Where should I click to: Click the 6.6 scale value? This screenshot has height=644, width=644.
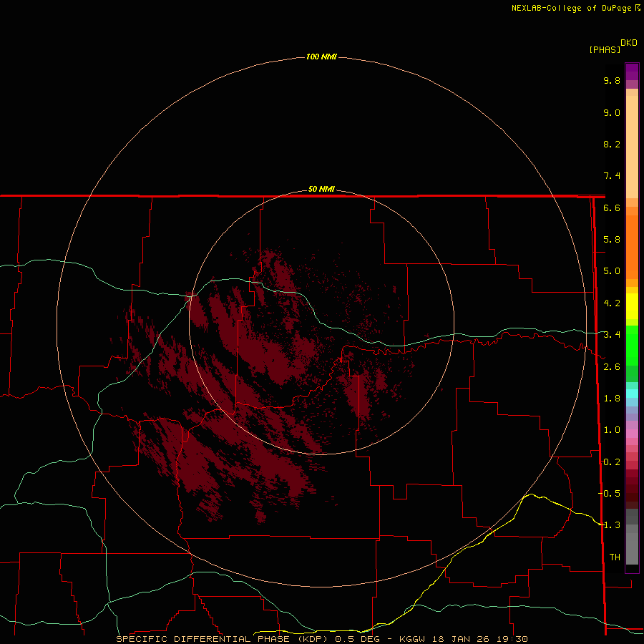(x=612, y=208)
